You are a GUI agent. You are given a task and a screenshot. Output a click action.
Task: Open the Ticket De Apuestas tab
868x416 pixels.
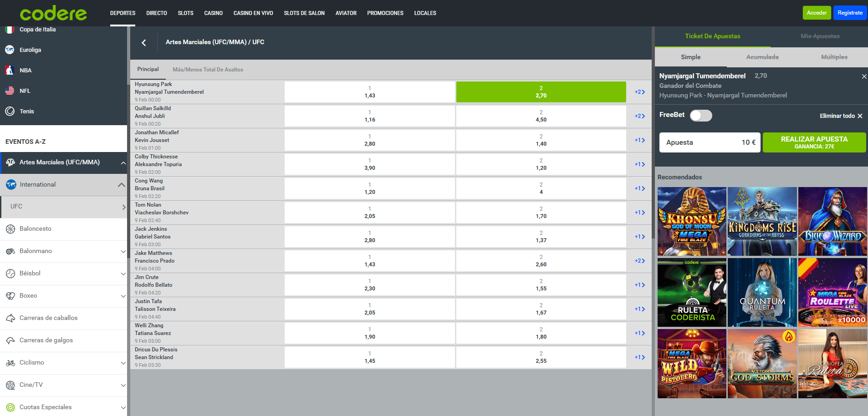pos(713,36)
